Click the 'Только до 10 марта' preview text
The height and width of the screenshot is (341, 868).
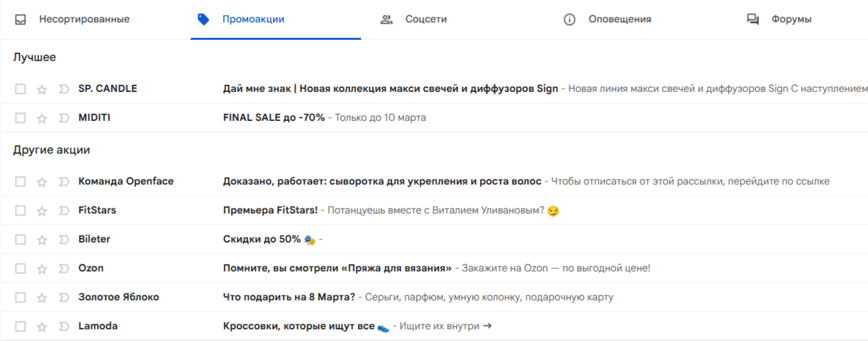380,118
